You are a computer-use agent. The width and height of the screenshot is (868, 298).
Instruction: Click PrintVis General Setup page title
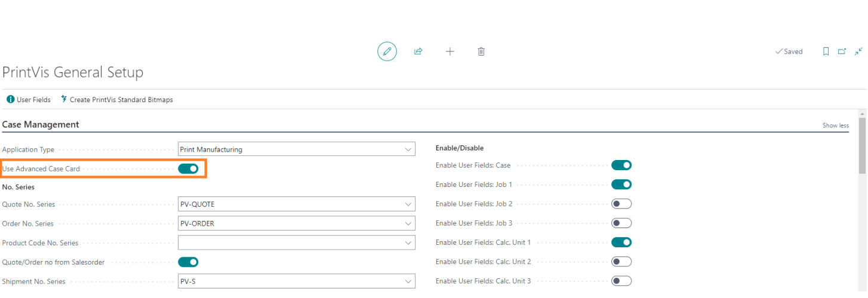click(73, 72)
